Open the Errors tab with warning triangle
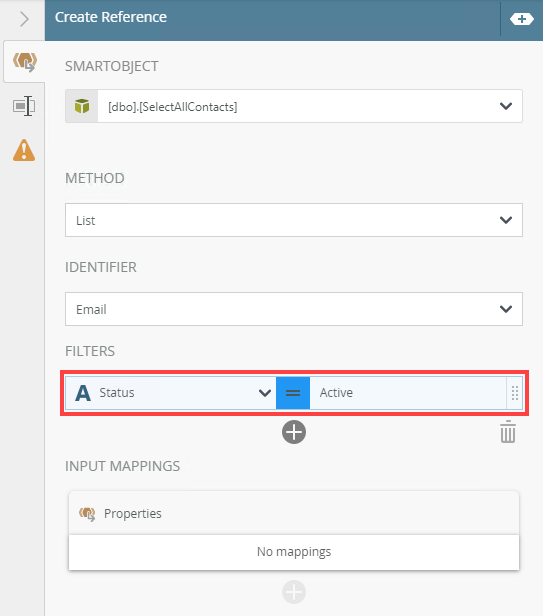543x616 pixels. click(x=24, y=150)
